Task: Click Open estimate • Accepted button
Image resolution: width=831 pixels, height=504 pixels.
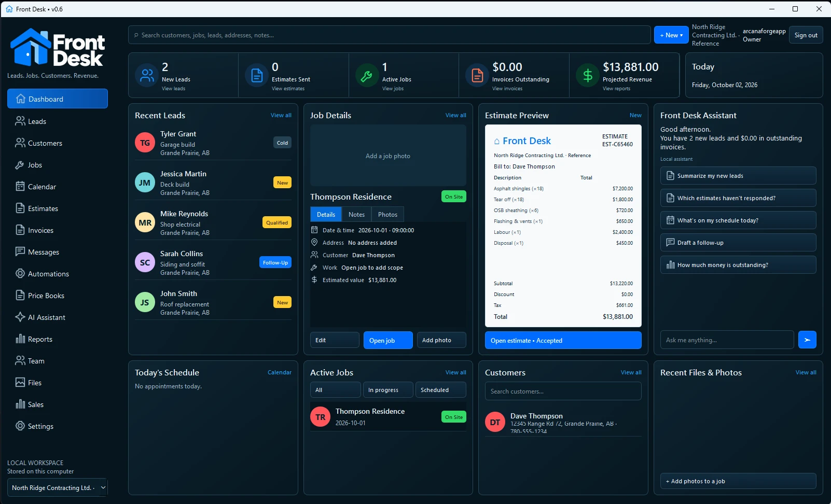Action: [563, 340]
